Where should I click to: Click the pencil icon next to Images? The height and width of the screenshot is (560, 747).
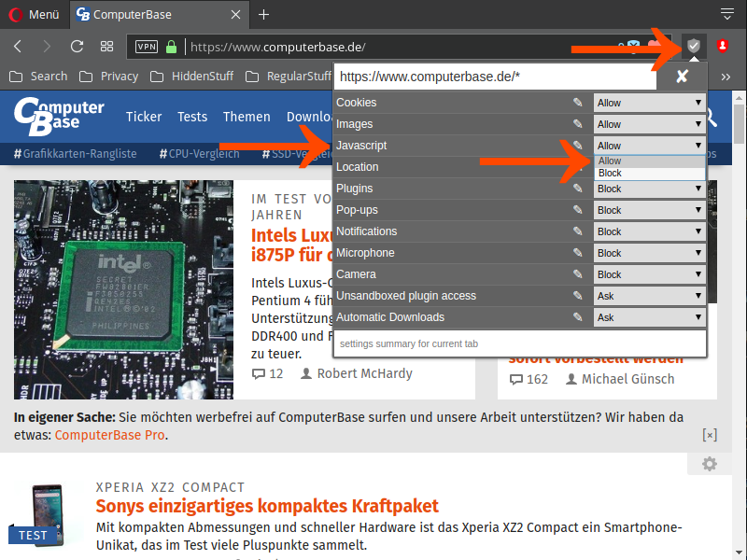(x=577, y=124)
